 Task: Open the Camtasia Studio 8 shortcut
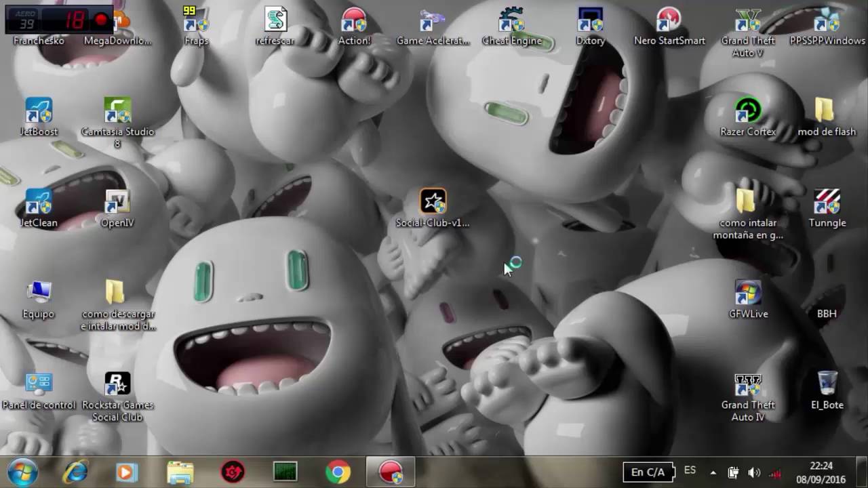(x=117, y=123)
